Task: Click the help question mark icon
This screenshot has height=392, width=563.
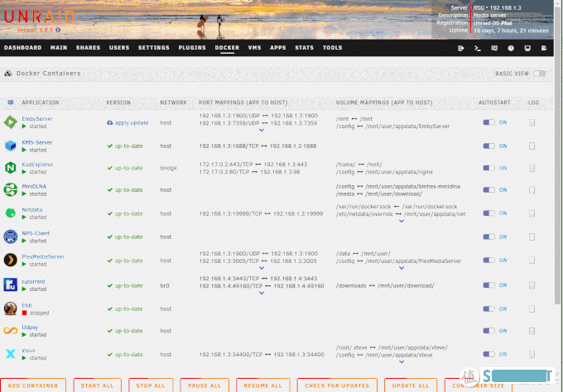Action: [x=511, y=48]
